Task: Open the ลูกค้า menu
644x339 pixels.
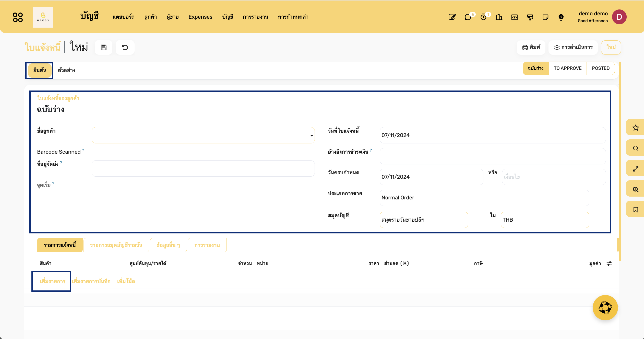Action: coord(150,17)
